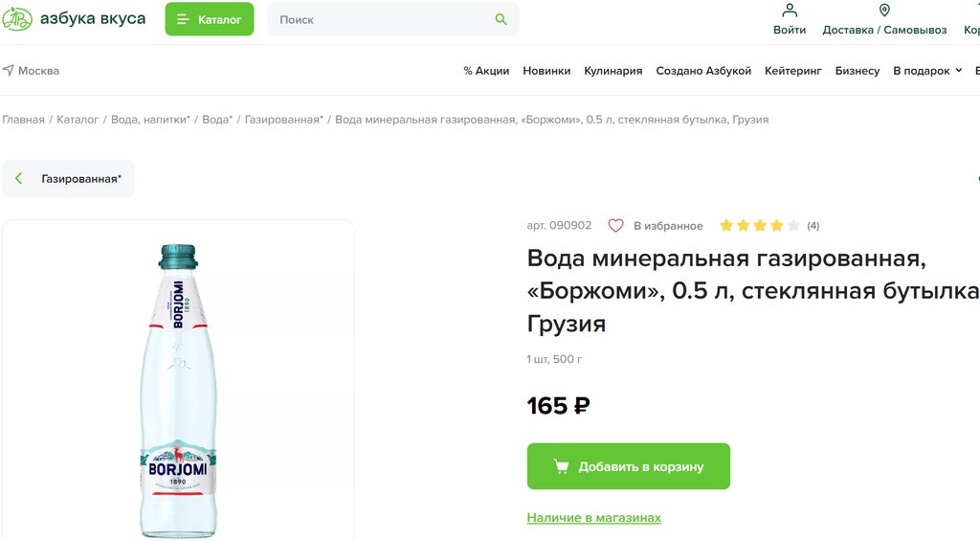Open the Каталог menu button
980x541 pixels.
(209, 19)
